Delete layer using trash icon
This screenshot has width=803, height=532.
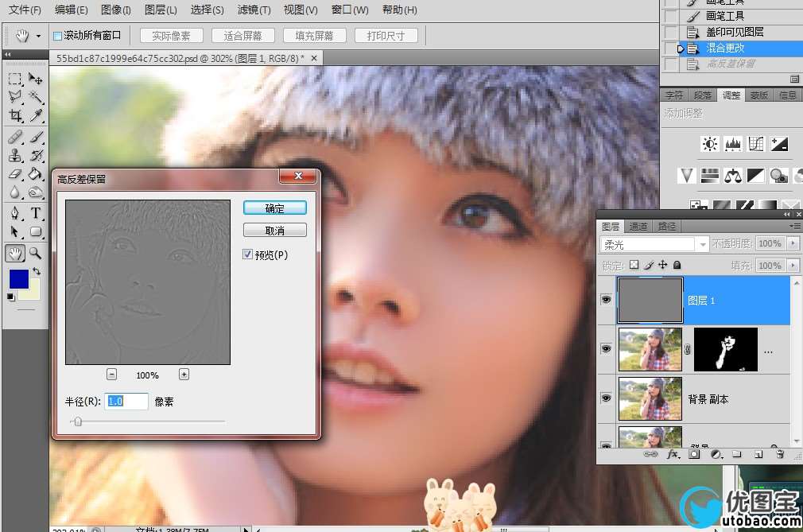click(780, 454)
